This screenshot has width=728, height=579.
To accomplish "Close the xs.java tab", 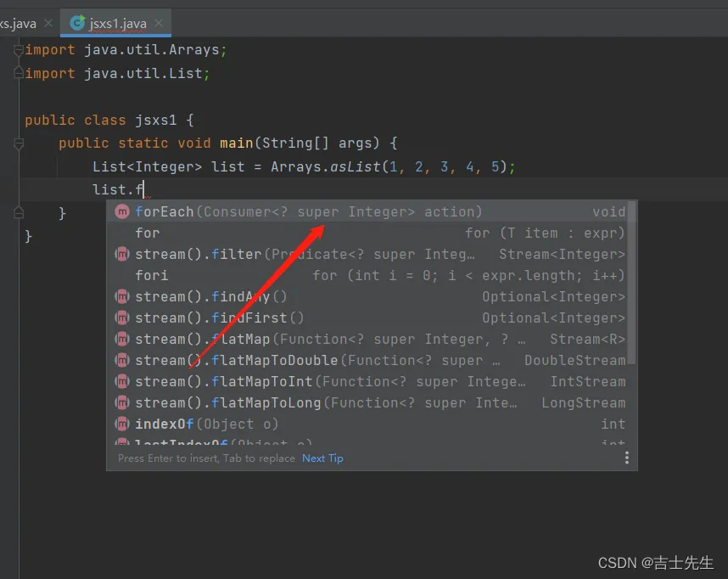I will point(48,23).
